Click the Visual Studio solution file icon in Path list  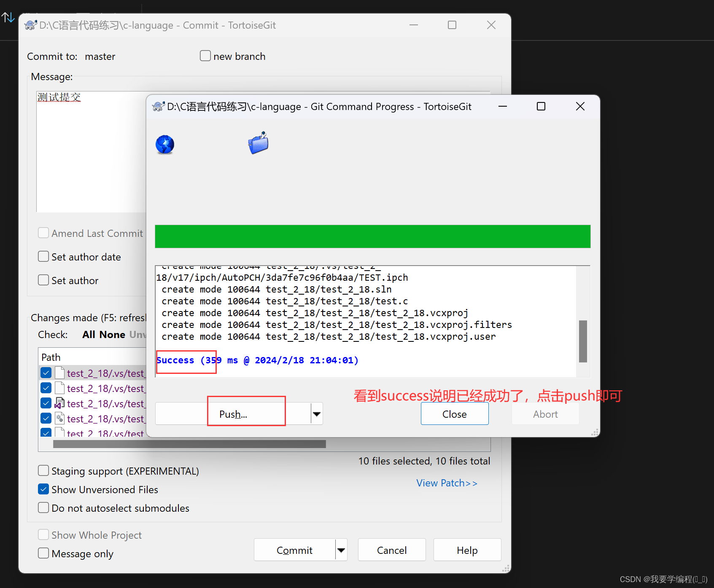pyautogui.click(x=59, y=403)
